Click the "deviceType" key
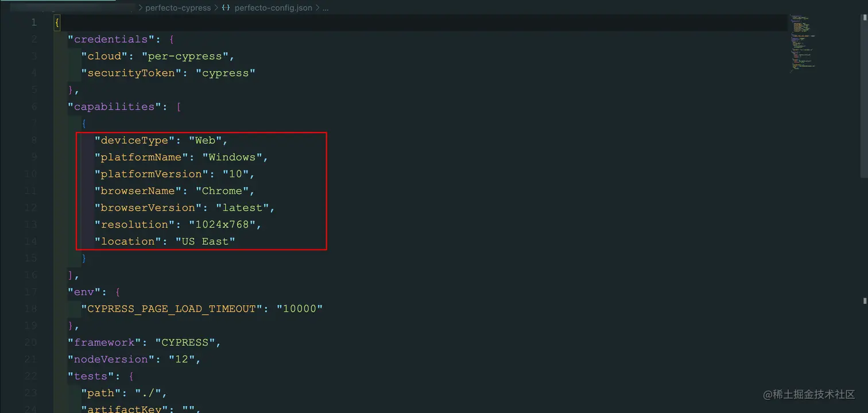868x413 pixels. point(135,141)
